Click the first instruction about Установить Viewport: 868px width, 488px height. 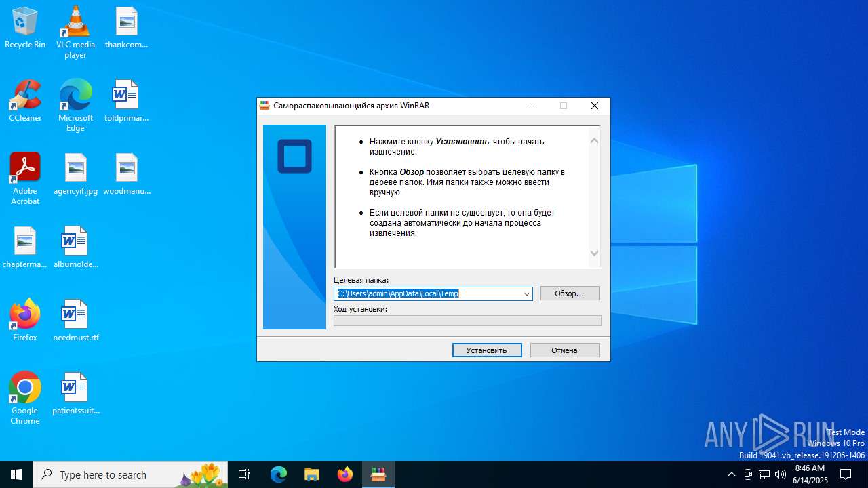click(x=457, y=146)
